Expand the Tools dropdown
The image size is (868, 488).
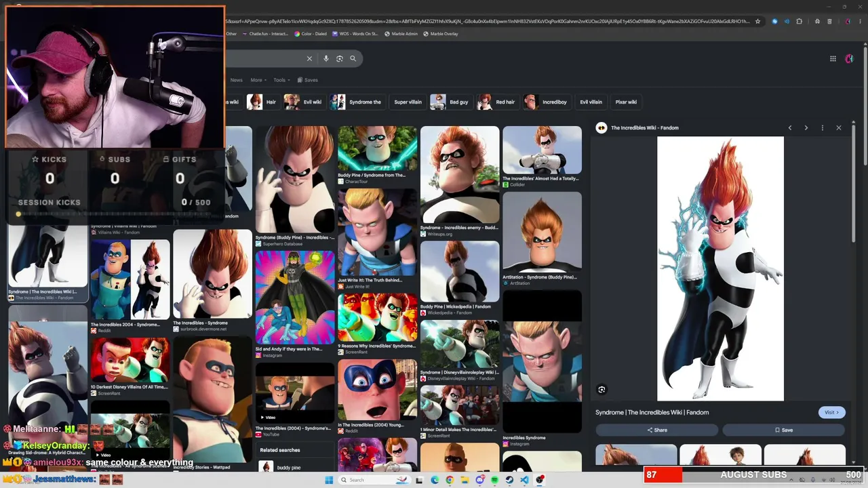click(281, 80)
